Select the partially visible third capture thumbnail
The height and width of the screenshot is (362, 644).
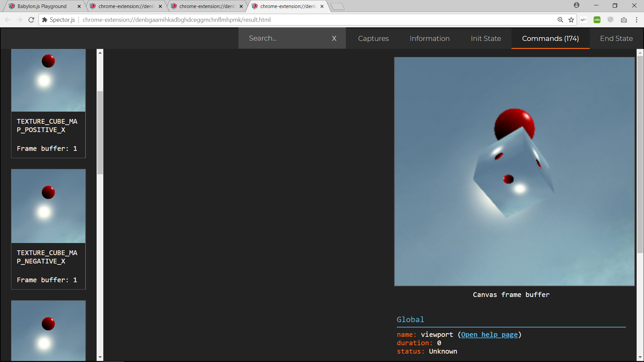pyautogui.click(x=48, y=330)
